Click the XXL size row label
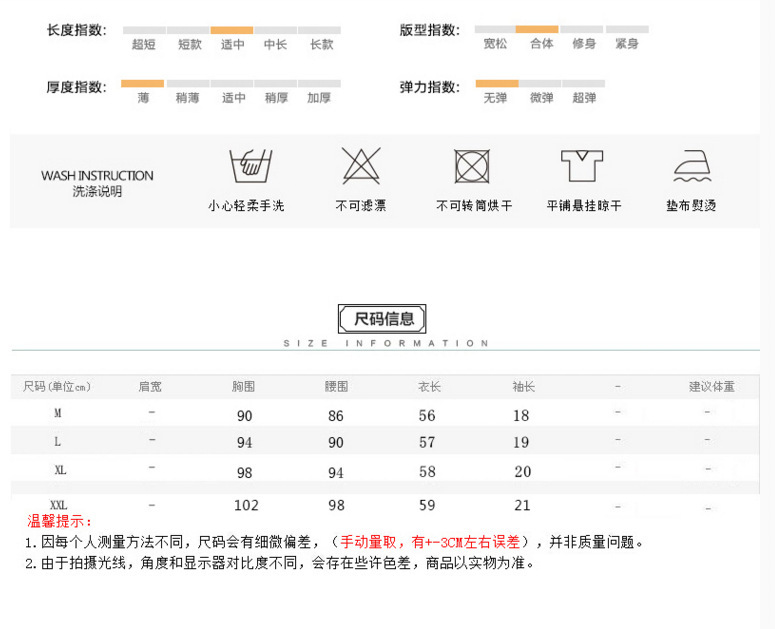 pos(58,505)
